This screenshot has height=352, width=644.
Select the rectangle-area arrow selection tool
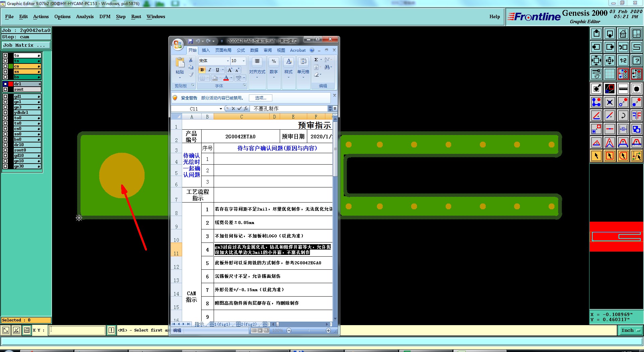(609, 156)
